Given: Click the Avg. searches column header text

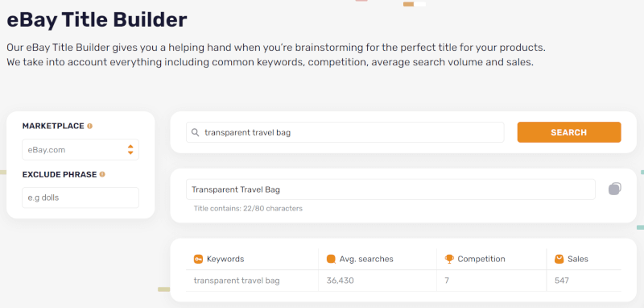Looking at the screenshot, I should (x=366, y=259).
